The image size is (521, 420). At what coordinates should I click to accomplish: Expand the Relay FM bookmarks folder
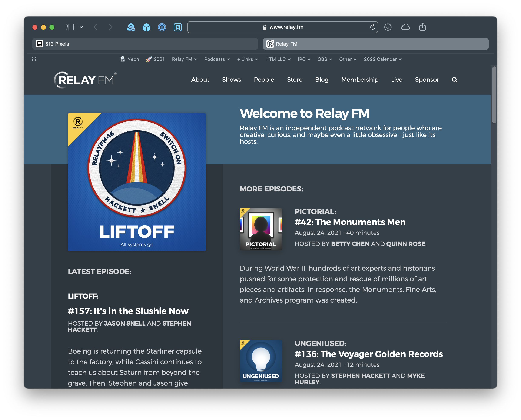point(184,59)
